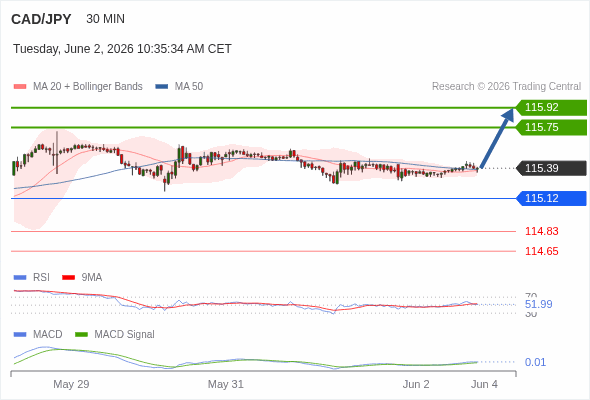This screenshot has width=590, height=400.
Task: Click the Jun 2 date marker
Action: [416, 384]
